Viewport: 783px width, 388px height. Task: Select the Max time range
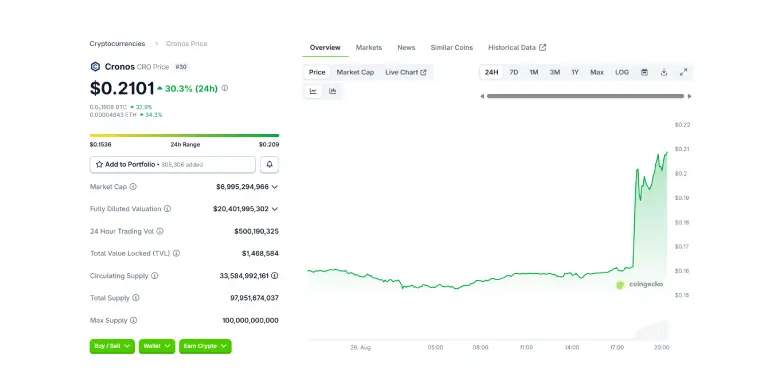coord(597,72)
